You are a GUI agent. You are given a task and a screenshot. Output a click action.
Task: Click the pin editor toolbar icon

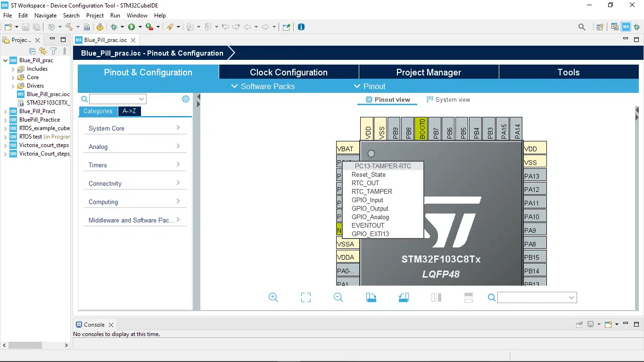[x=286, y=27]
